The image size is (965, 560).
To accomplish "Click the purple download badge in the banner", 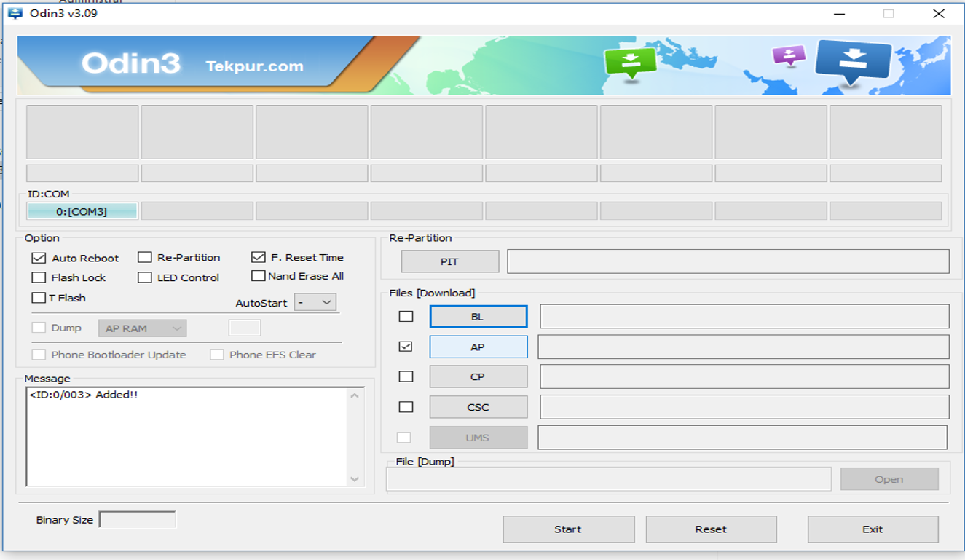I will [788, 55].
